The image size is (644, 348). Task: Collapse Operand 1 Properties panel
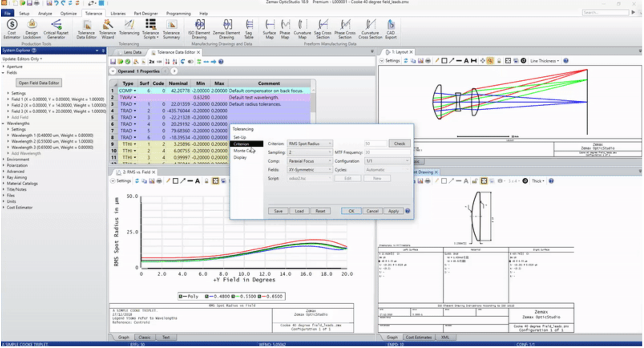pyautogui.click(x=113, y=71)
